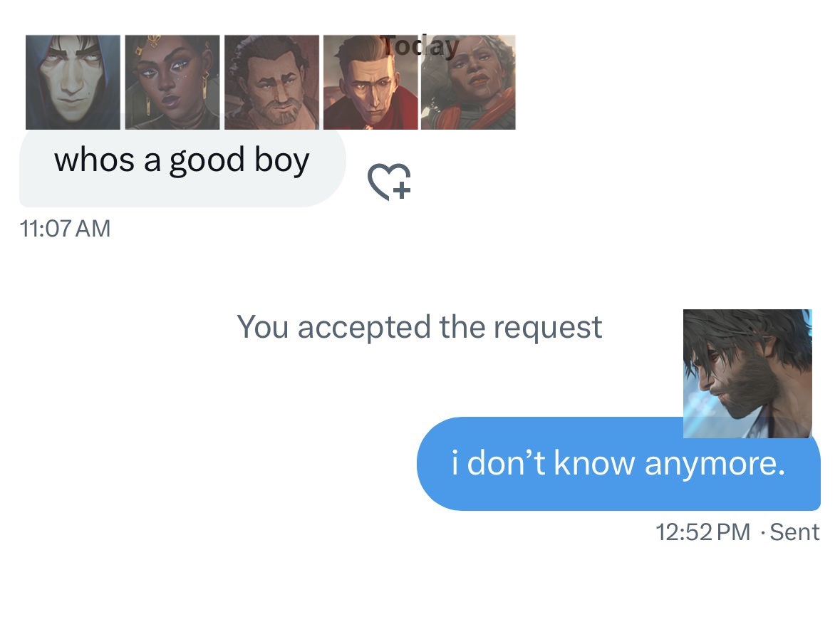Click the word "anymore." in the sent message
The image size is (840, 637).
click(x=715, y=464)
